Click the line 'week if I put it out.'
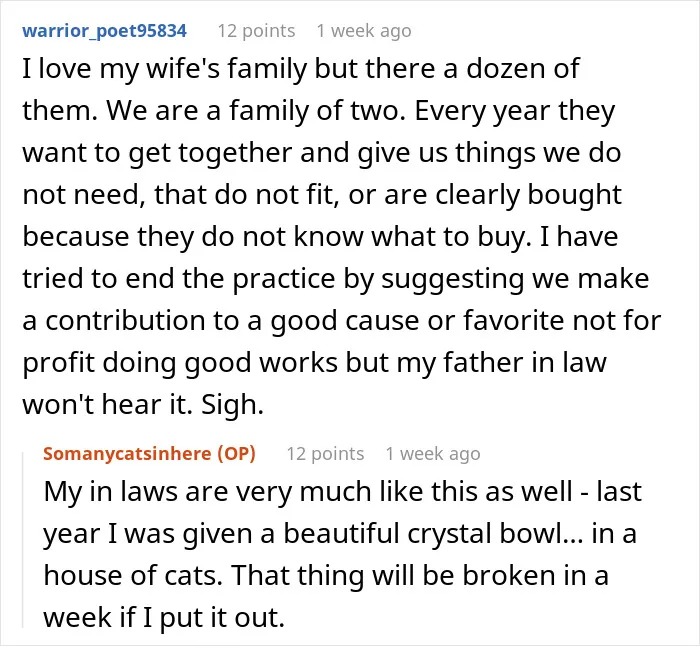This screenshot has height=646, width=700. pyautogui.click(x=164, y=617)
